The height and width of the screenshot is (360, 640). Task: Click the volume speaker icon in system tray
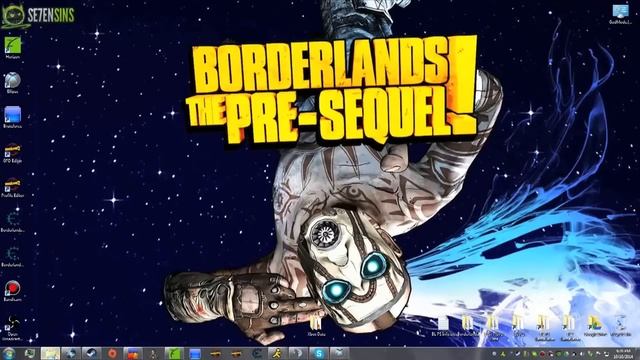click(x=582, y=354)
